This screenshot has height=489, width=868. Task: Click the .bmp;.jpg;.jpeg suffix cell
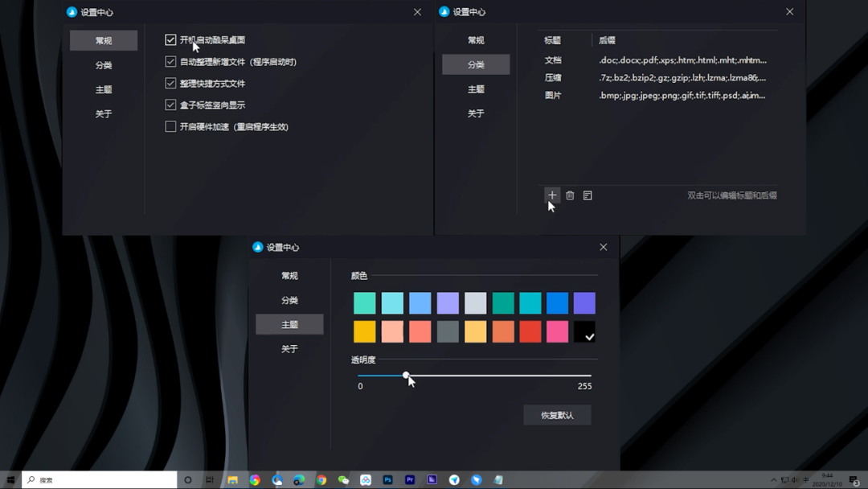(x=682, y=95)
